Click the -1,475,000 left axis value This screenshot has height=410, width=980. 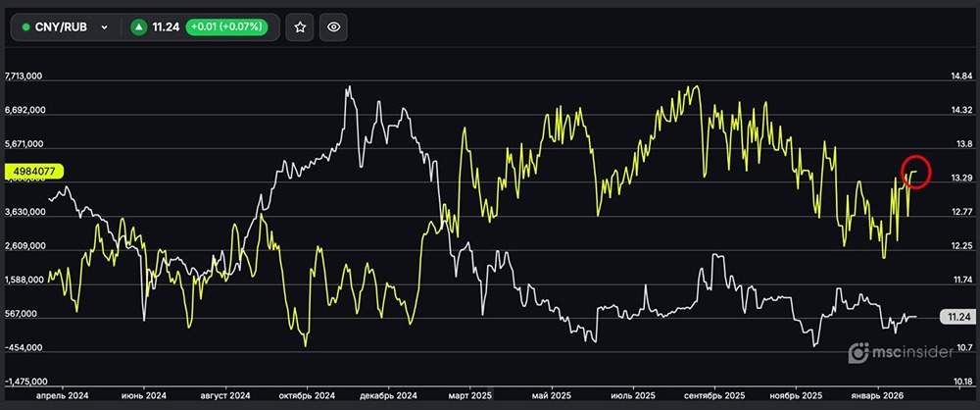click(25, 382)
